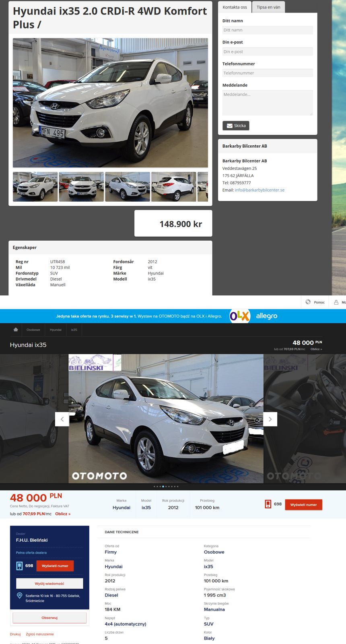Select the second thumbnail showing the car's front
Screen dimensions: 346x644
click(x=81, y=187)
